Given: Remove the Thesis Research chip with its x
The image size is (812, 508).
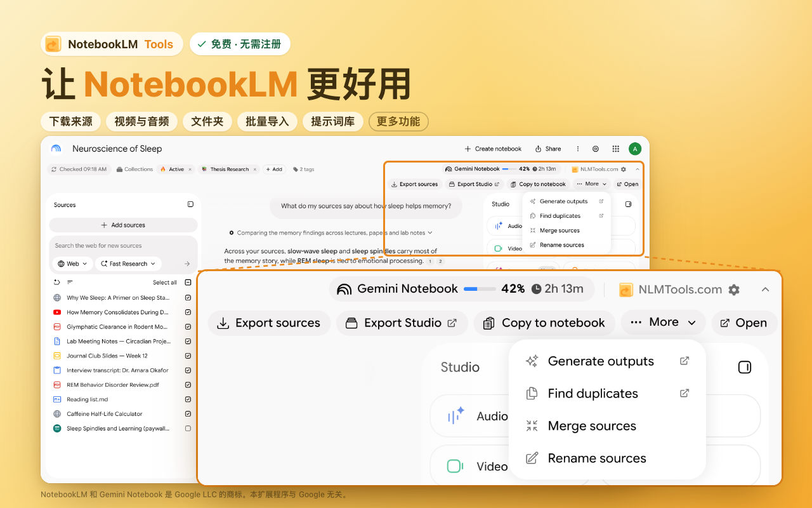Looking at the screenshot, I should coord(255,170).
